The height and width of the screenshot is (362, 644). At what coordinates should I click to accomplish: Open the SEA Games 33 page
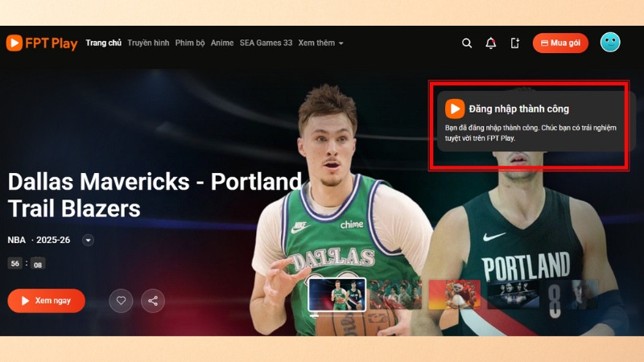coord(266,43)
